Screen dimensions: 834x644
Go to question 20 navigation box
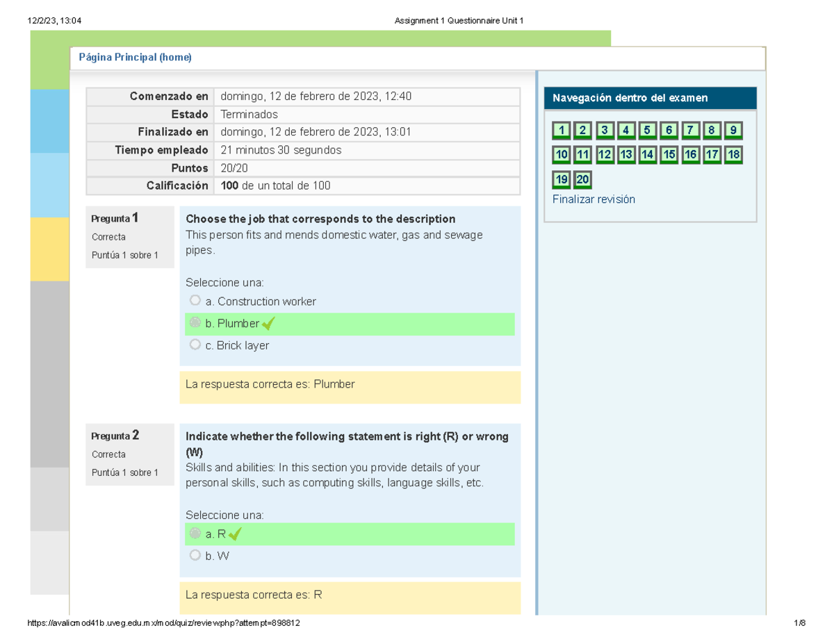(x=583, y=180)
